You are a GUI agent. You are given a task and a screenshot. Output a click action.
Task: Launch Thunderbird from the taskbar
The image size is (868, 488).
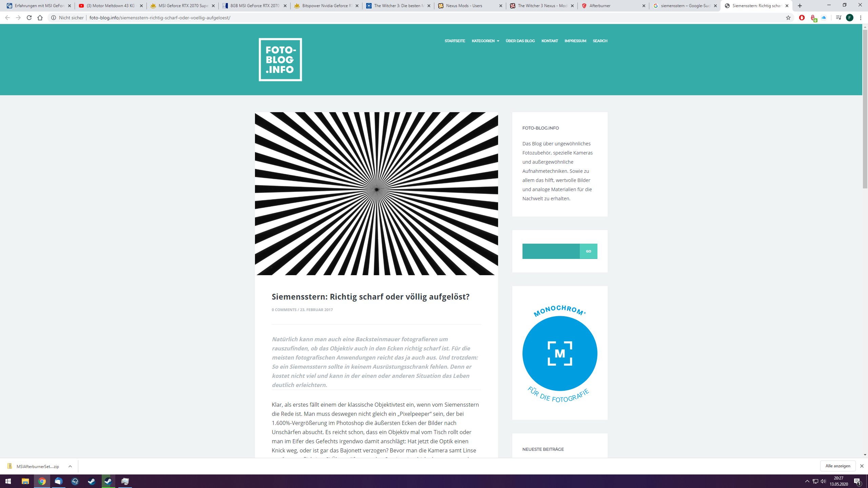point(58,481)
